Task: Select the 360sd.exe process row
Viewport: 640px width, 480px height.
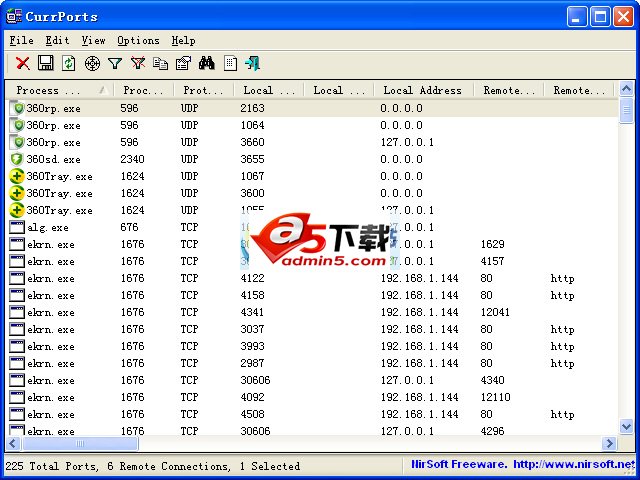Action: 54,159
